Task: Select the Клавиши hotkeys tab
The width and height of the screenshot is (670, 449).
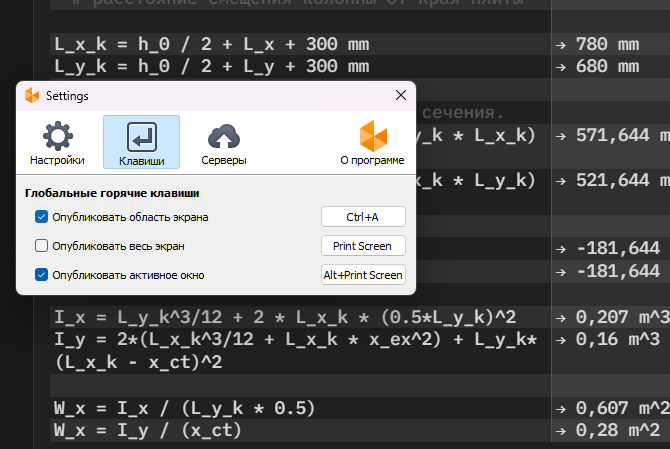Action: (141, 142)
